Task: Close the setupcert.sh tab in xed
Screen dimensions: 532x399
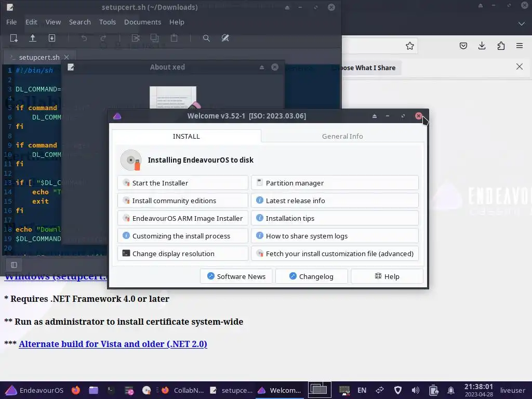Action: (66, 57)
